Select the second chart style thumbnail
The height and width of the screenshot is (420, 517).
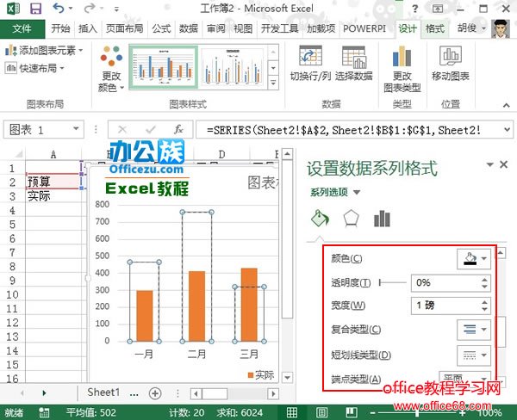coord(233,67)
